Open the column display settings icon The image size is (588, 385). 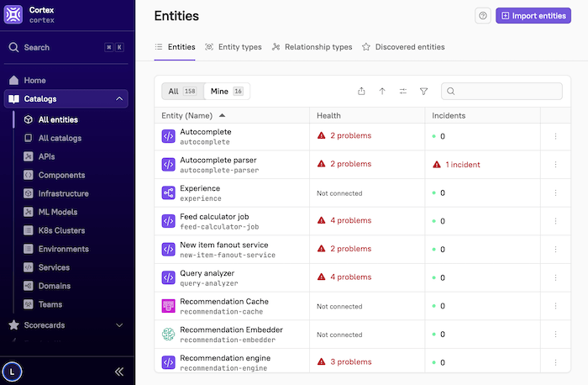pyautogui.click(x=403, y=91)
